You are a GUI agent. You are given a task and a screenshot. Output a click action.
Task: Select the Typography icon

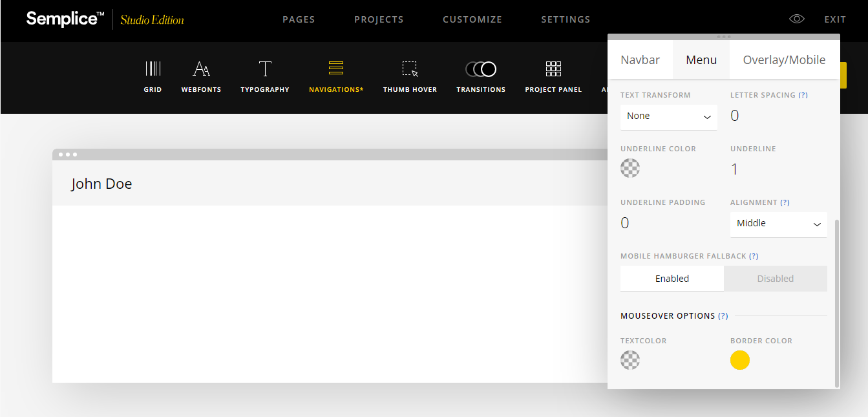(x=265, y=69)
